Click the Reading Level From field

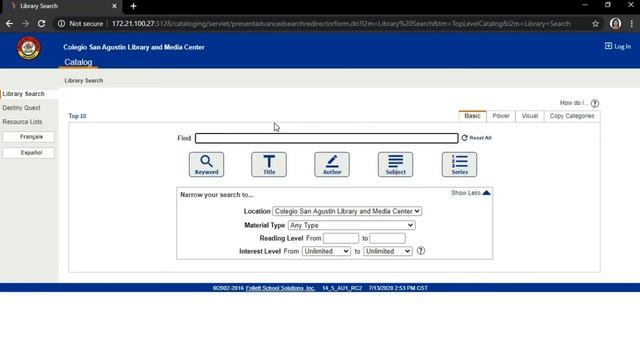point(341,238)
